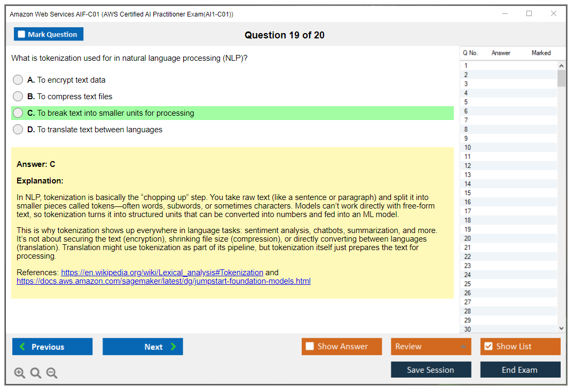
Task: Click the End Exam button
Action: [520, 370]
